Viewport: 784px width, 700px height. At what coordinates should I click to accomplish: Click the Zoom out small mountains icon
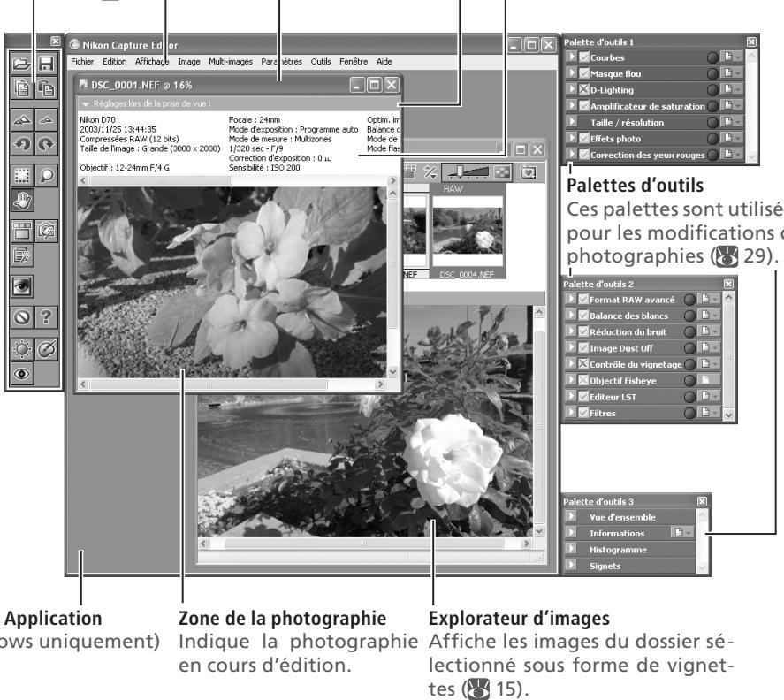click(x=47, y=119)
